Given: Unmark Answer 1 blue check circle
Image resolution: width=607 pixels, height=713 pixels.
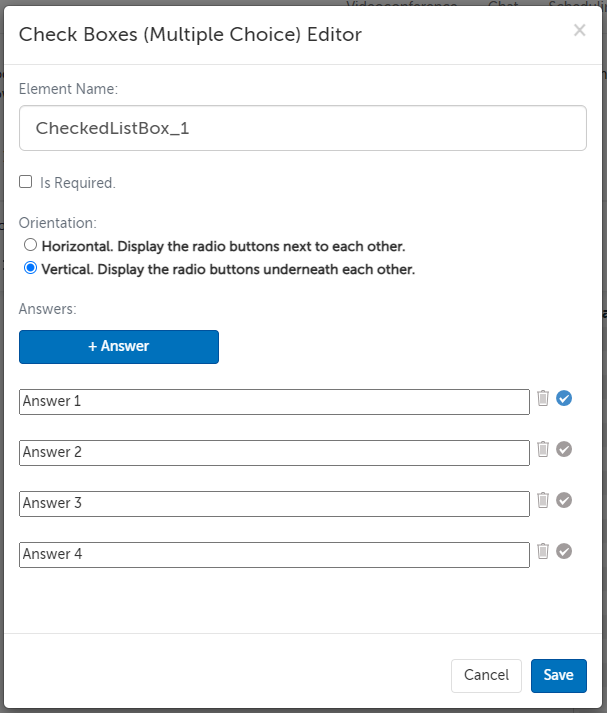Looking at the screenshot, I should pos(564,398).
